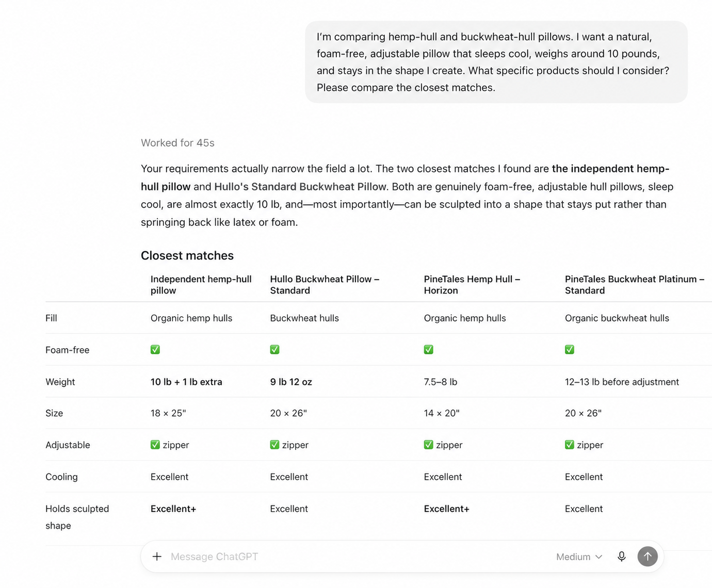Click "Excellent+" shape rating for PineTales Hemp Hull
Screen dimensions: 712x588
pos(446,509)
